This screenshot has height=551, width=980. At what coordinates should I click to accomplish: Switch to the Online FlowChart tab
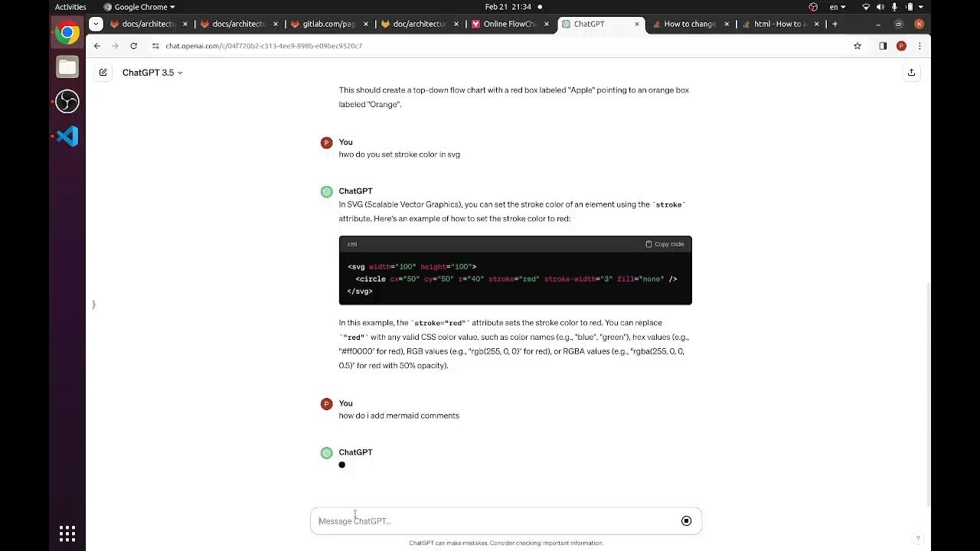click(509, 24)
